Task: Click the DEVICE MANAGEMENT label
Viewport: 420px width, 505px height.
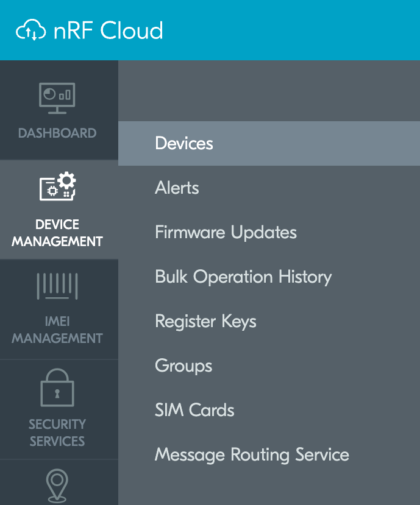Action: [57, 233]
